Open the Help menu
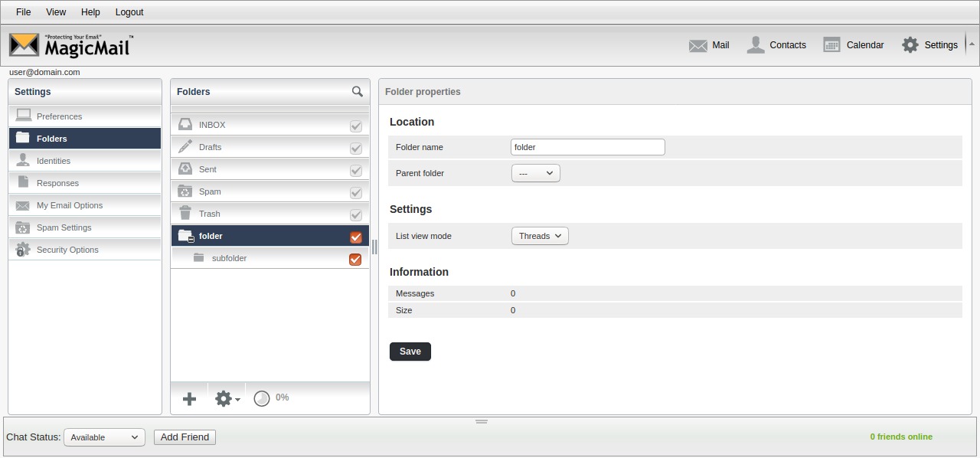Image resolution: width=980 pixels, height=458 pixels. 90,12
